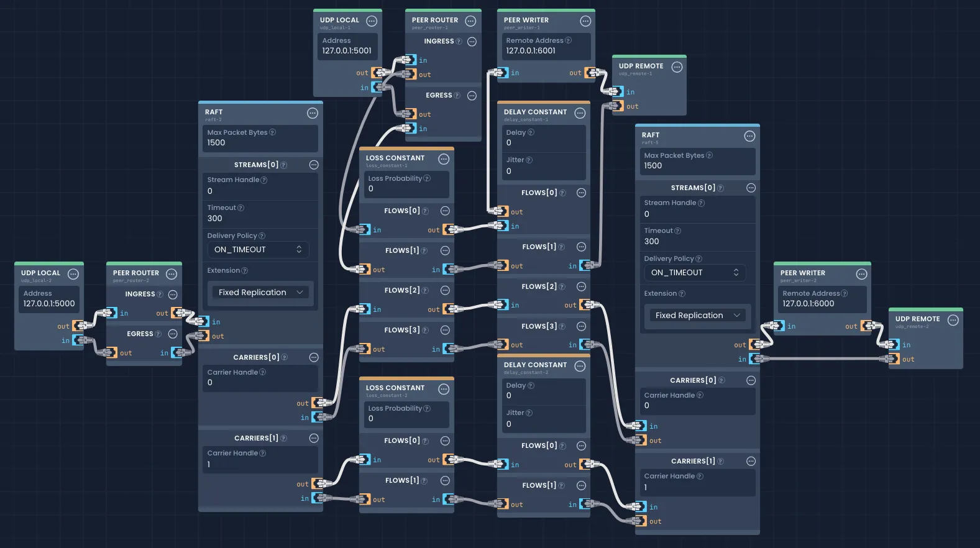Collapse EGRESS section of peer_router-1
Screen dimensions: 980x548
[472, 96]
